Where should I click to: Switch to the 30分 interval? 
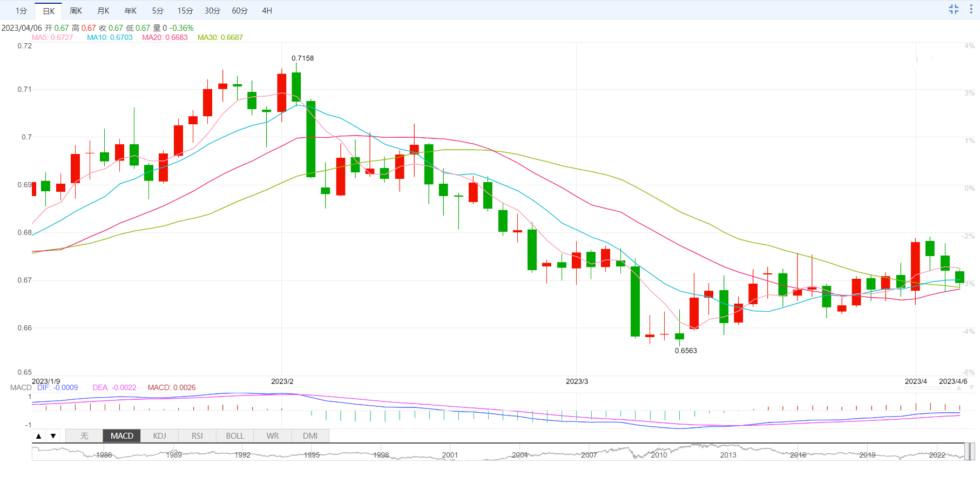point(212,11)
